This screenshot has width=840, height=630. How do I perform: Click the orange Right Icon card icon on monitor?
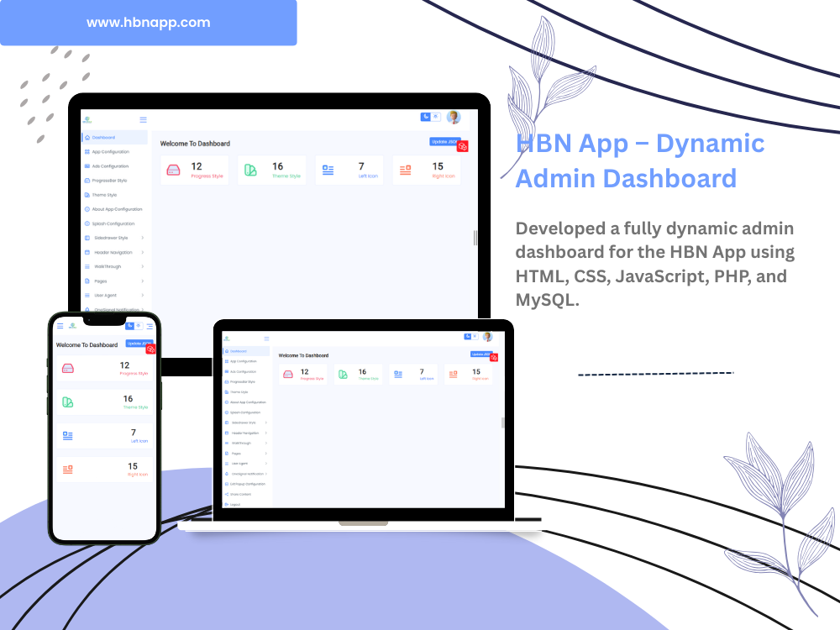[x=406, y=171]
